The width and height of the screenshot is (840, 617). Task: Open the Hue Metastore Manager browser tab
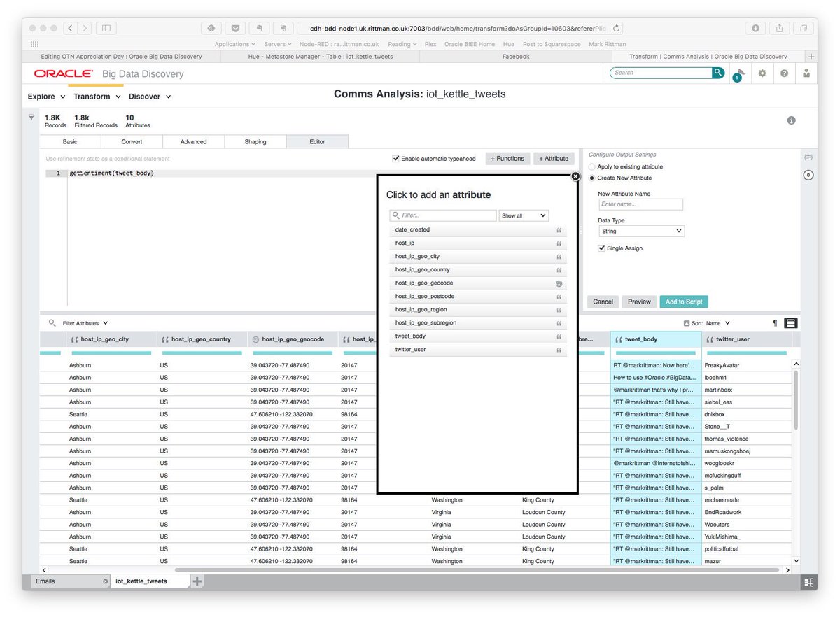pyautogui.click(x=321, y=57)
